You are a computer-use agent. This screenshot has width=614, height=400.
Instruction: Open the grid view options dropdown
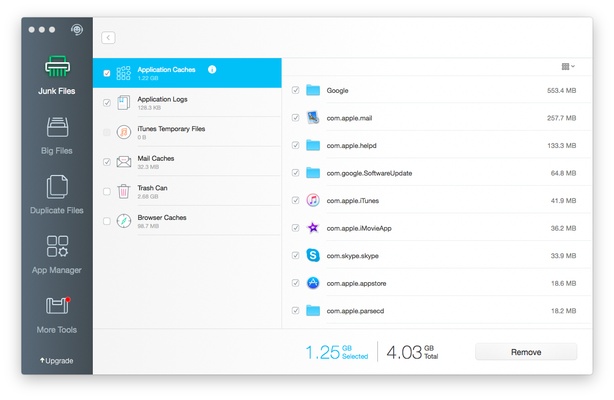[x=568, y=66]
